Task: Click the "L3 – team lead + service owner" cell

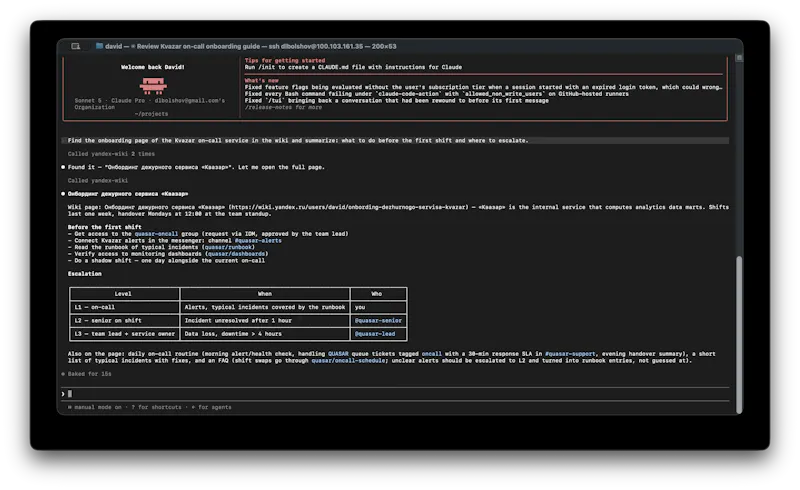Action: 124,334
